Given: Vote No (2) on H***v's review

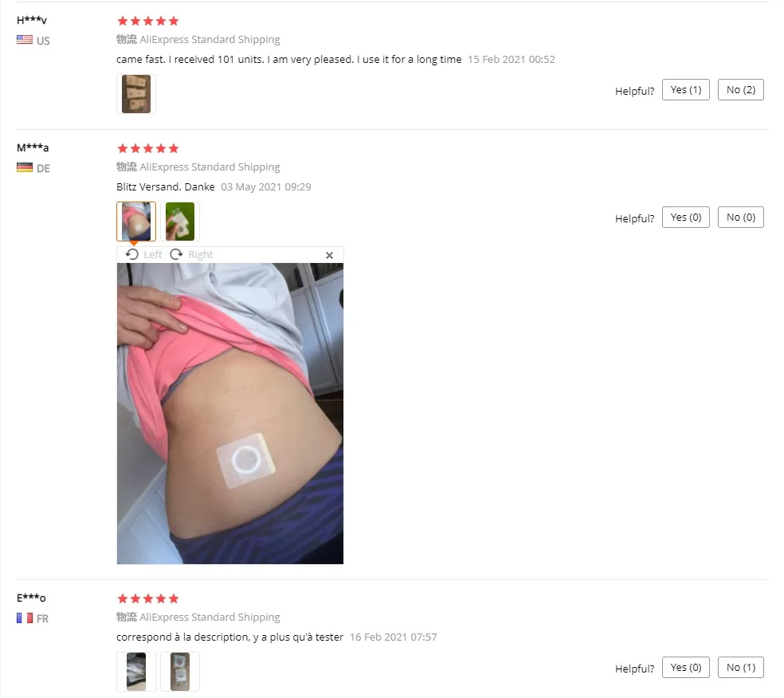Looking at the screenshot, I should [740, 89].
